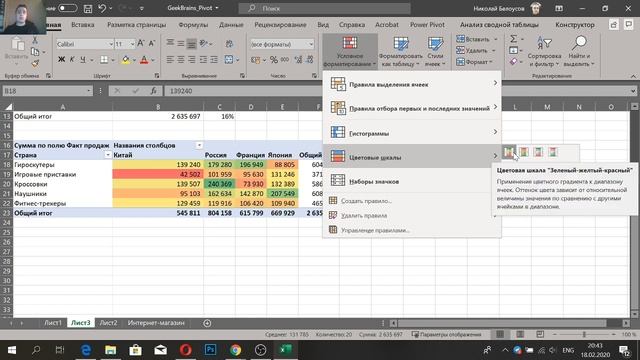
Task: Open Find and Select magnifier
Action: click(579, 42)
